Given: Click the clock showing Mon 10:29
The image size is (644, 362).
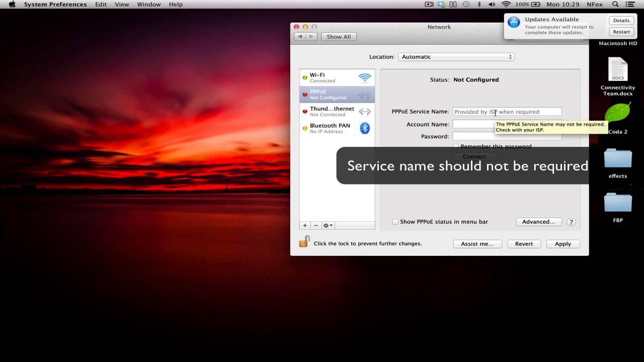Looking at the screenshot, I should (x=563, y=5).
